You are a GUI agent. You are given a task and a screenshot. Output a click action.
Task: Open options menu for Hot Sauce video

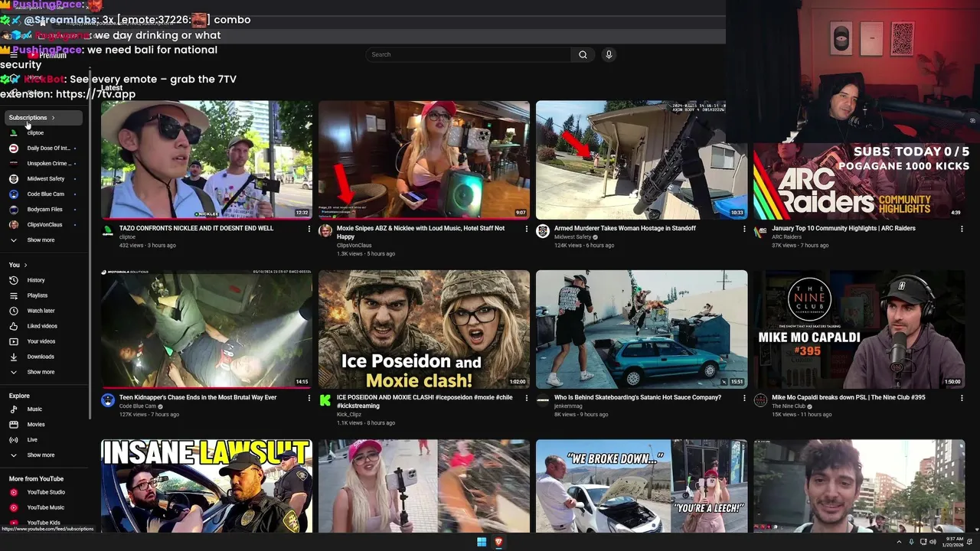[744, 398]
